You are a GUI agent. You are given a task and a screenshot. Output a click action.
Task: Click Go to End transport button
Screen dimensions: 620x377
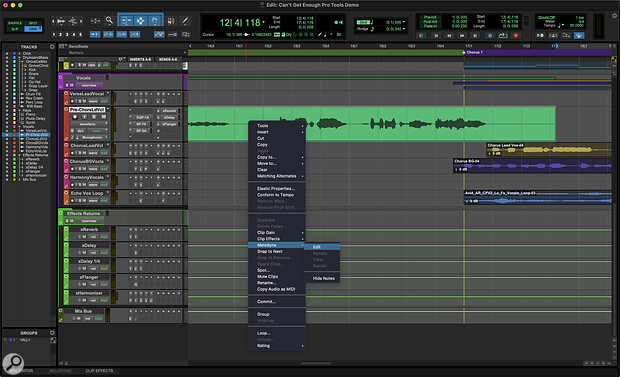coord(475,36)
